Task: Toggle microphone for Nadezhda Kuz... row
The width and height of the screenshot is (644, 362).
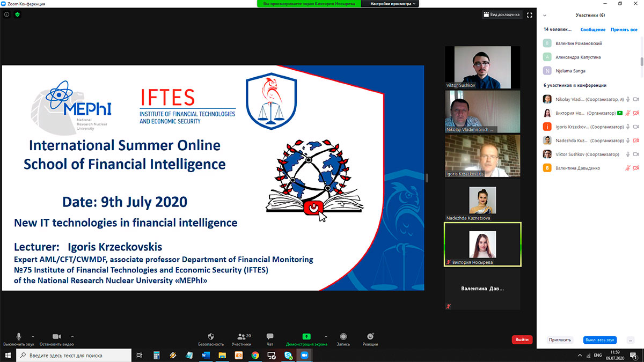Action: (627, 141)
